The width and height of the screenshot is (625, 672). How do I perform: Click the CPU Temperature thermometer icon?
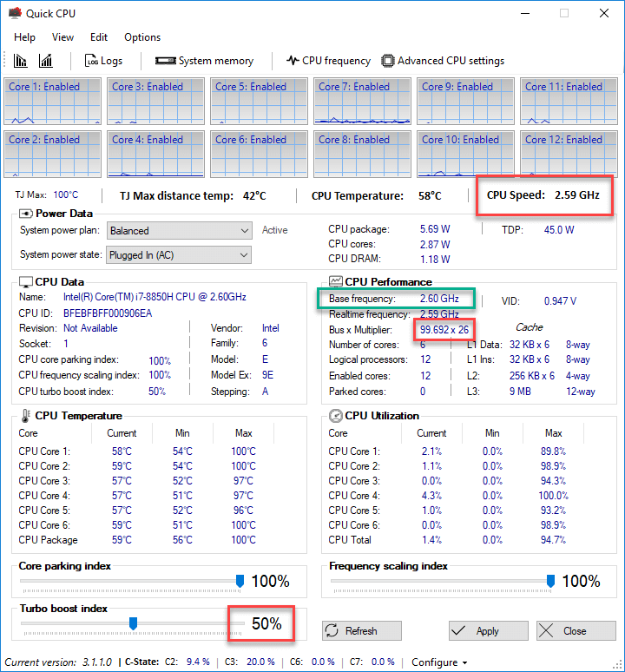(26, 416)
